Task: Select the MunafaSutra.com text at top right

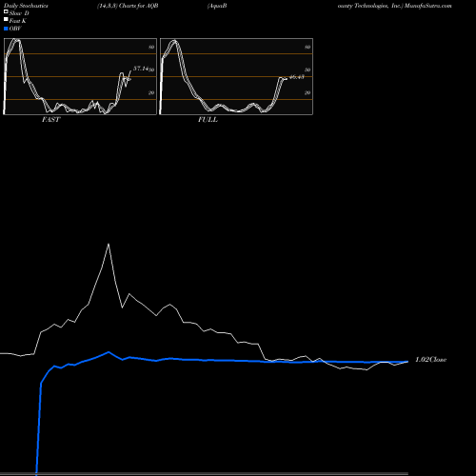Action: 428,6
